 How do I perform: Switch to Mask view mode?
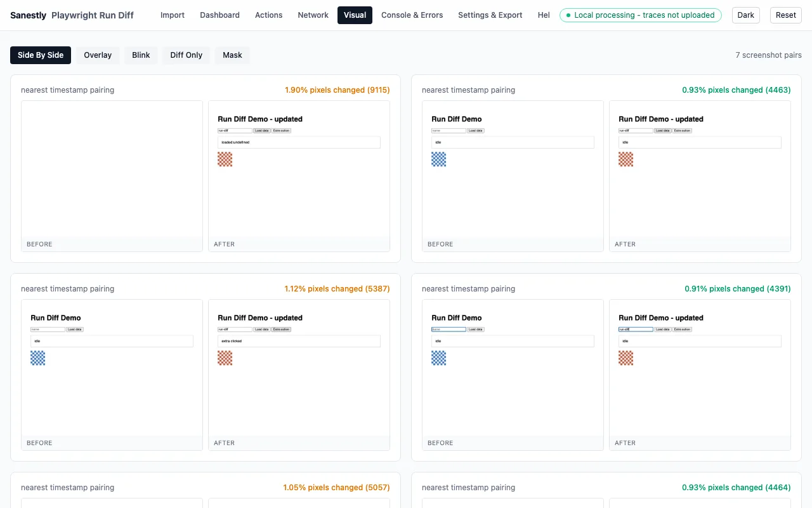[232, 55]
